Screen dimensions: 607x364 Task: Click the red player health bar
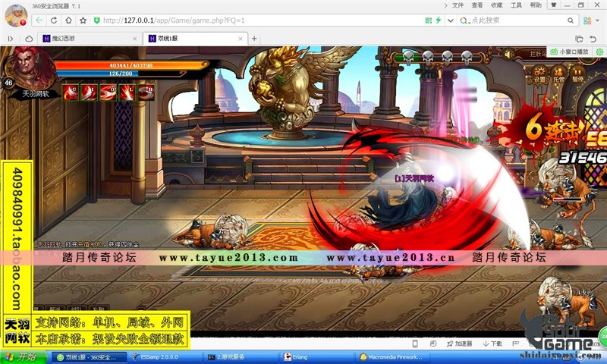point(129,66)
